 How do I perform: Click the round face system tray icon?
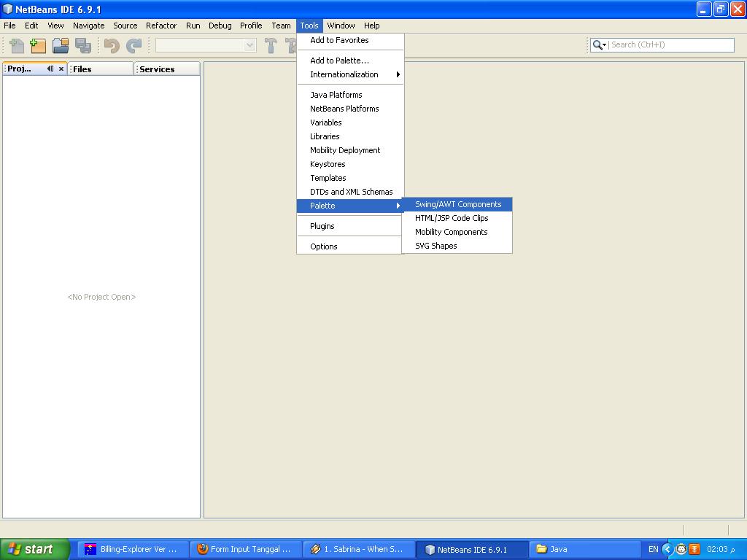[x=681, y=549]
